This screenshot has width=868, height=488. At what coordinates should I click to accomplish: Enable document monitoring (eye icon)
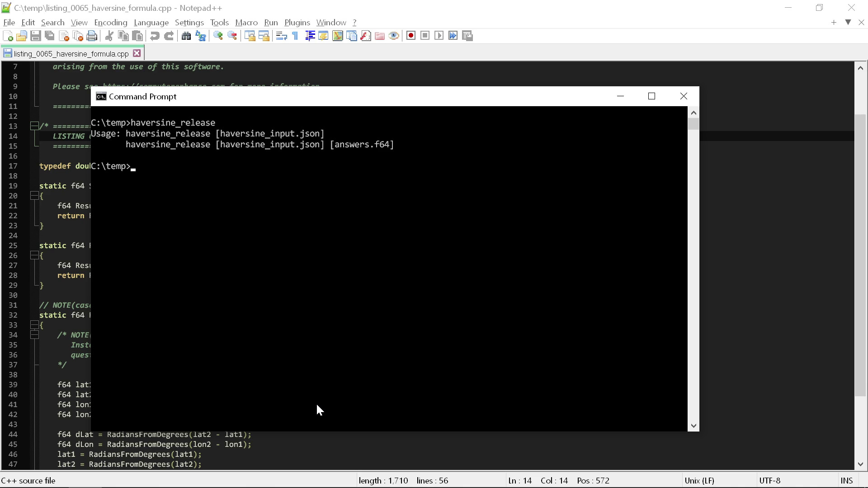394,36
